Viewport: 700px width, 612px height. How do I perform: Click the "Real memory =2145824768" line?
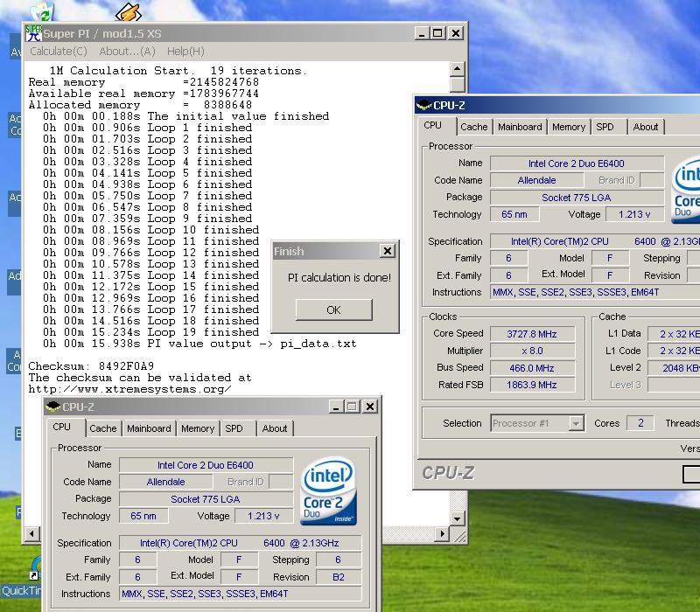(143, 82)
